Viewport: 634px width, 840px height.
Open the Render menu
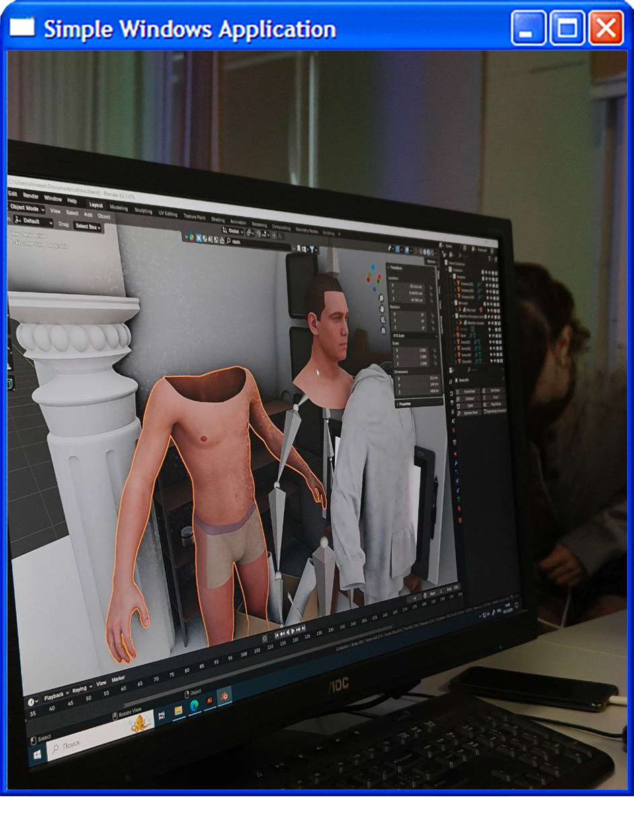click(x=31, y=196)
